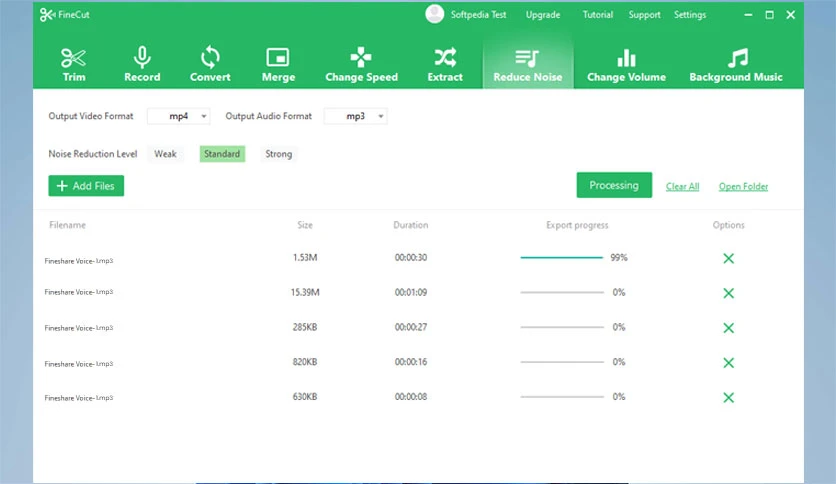Open Settings
This screenshot has height=484, width=836.
(689, 15)
